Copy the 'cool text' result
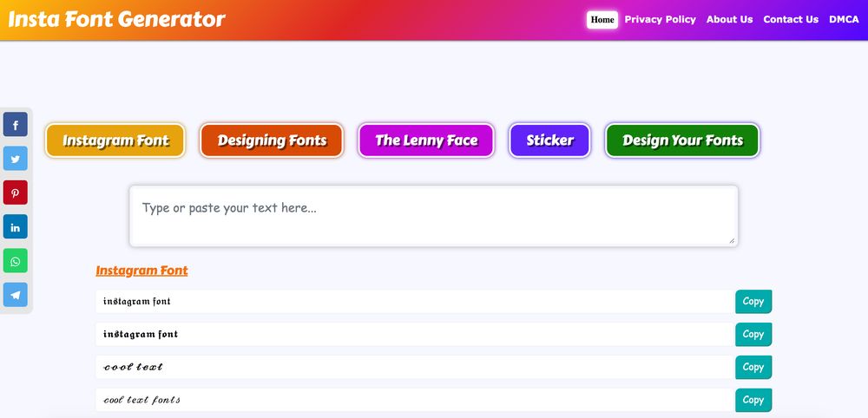868x418 pixels. [753, 367]
